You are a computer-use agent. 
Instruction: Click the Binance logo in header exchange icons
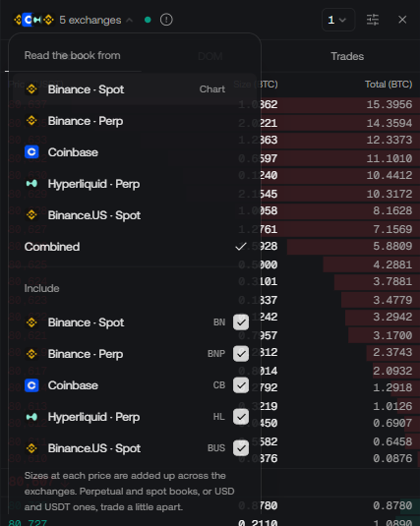click(18, 20)
